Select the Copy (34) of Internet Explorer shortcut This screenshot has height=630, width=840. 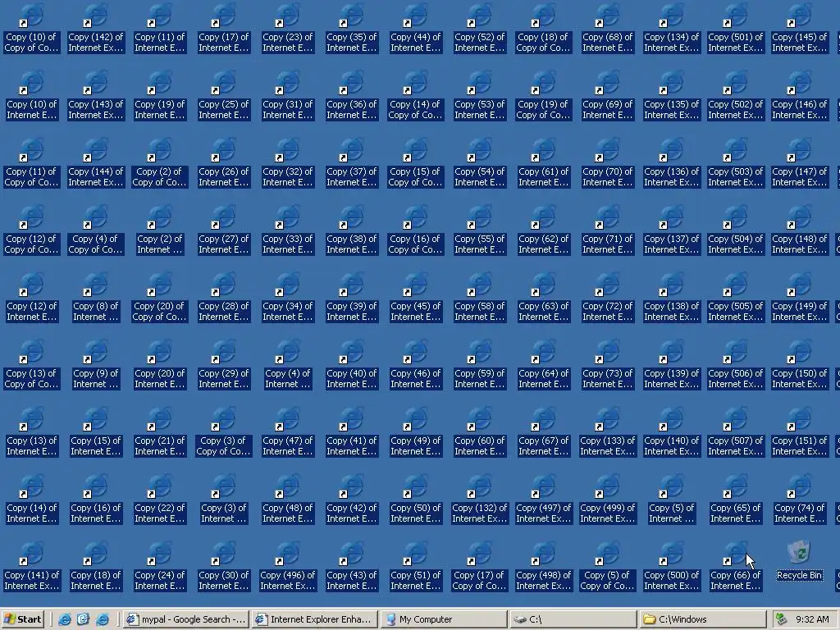pyautogui.click(x=288, y=297)
